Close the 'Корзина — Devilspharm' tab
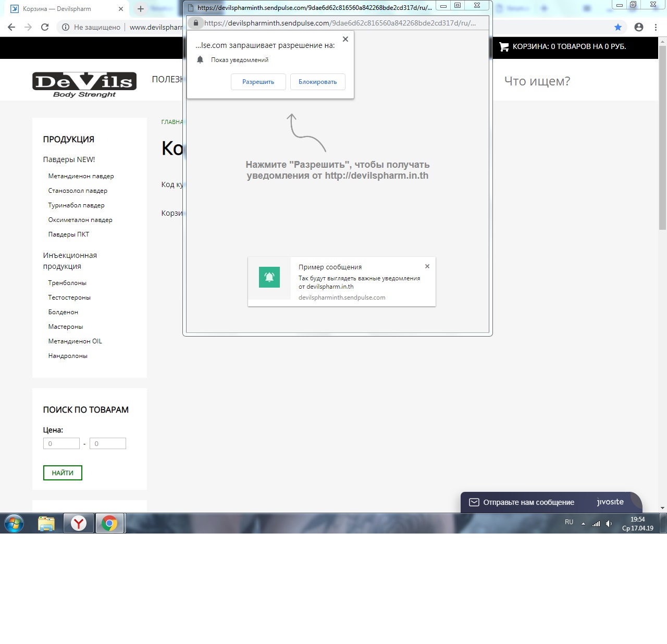This screenshot has width=667, height=644. (121, 9)
